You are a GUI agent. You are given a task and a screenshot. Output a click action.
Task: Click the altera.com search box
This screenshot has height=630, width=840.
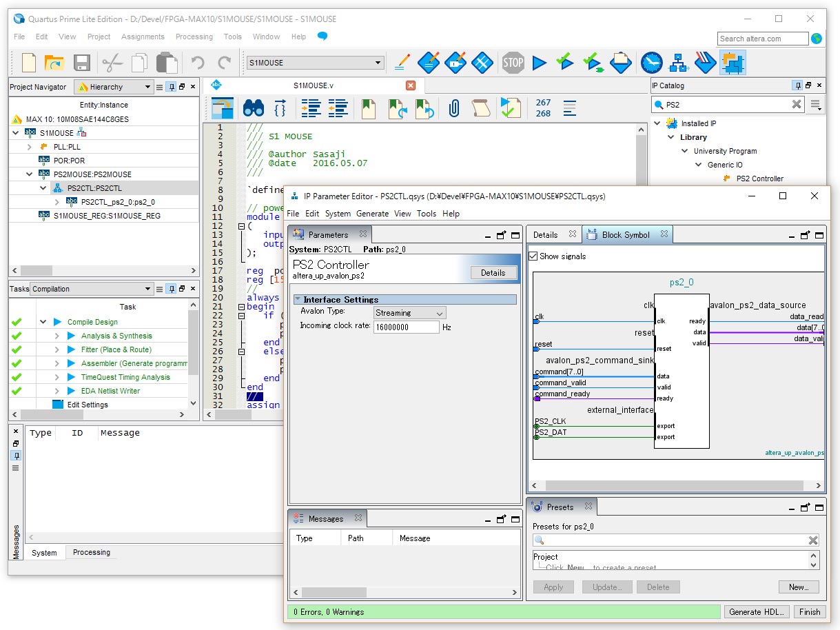point(762,39)
